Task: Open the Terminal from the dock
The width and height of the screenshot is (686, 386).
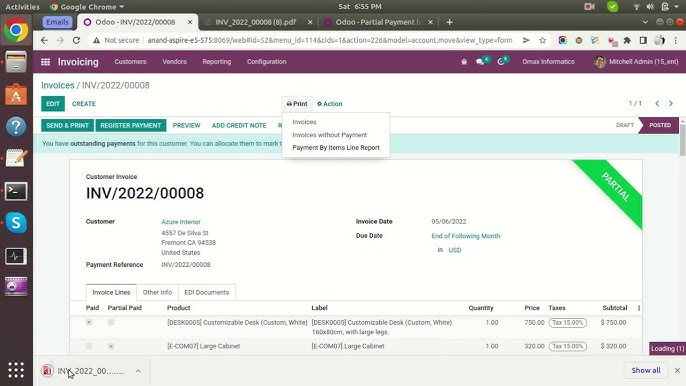Action: pyautogui.click(x=16, y=191)
